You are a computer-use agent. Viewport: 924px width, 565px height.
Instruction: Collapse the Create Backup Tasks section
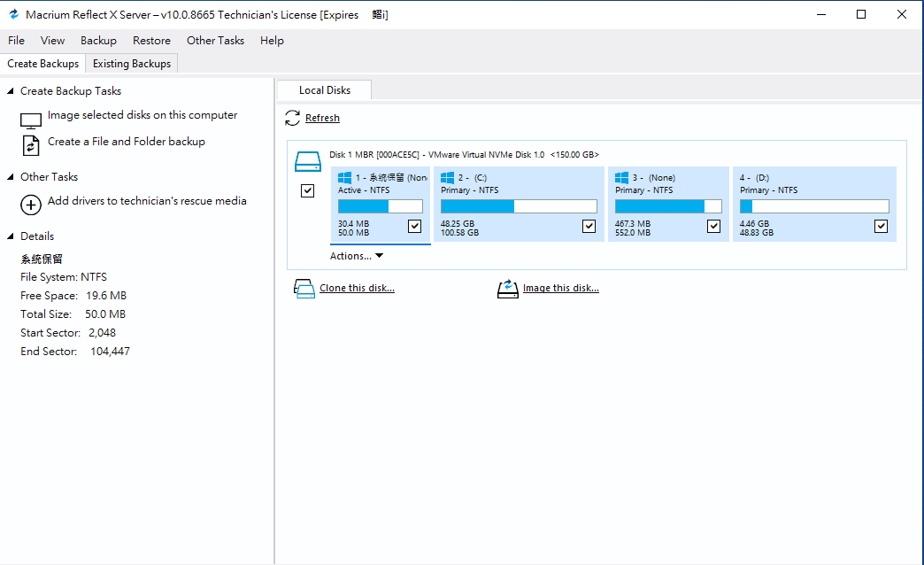coord(11,91)
